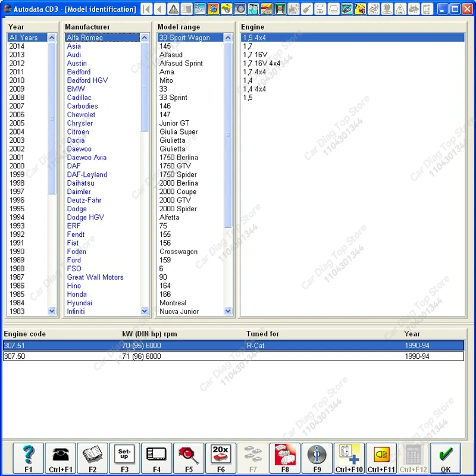Click the engine data icon (F8)

click(x=284, y=455)
